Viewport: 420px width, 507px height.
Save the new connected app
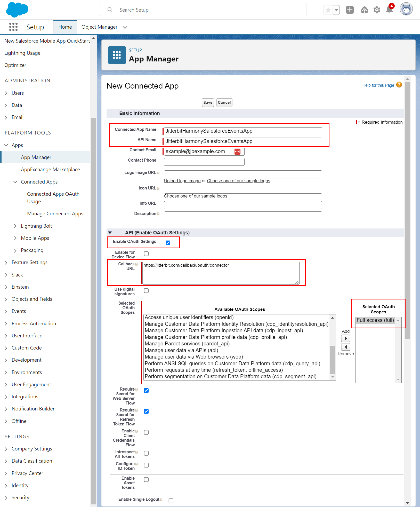pos(208,102)
